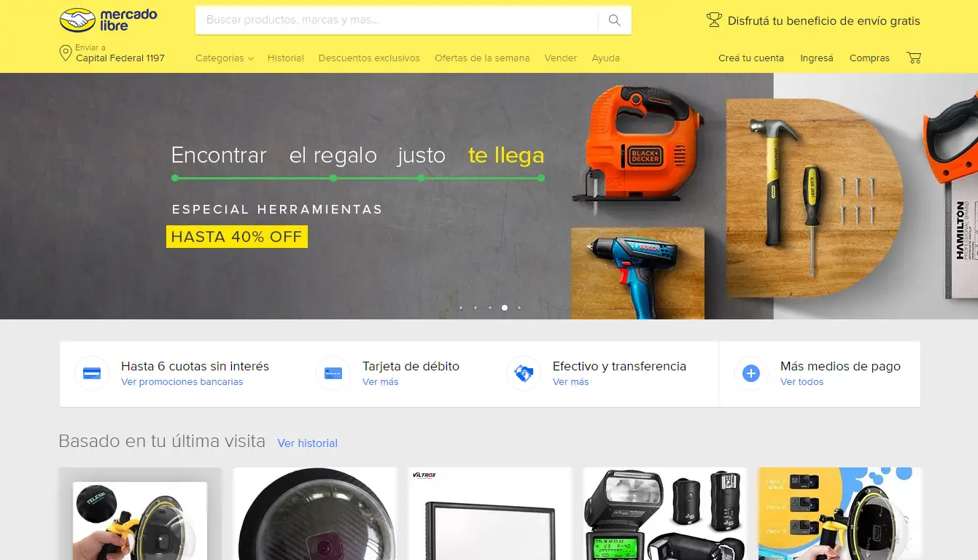Select the first carousel dot
This screenshot has height=560, width=978.
(461, 308)
